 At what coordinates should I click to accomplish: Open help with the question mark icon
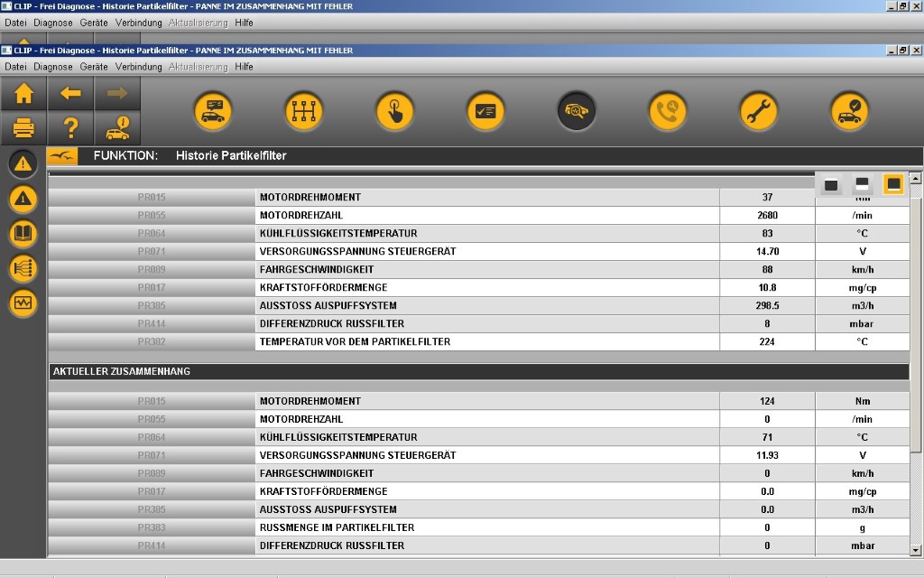(70, 128)
